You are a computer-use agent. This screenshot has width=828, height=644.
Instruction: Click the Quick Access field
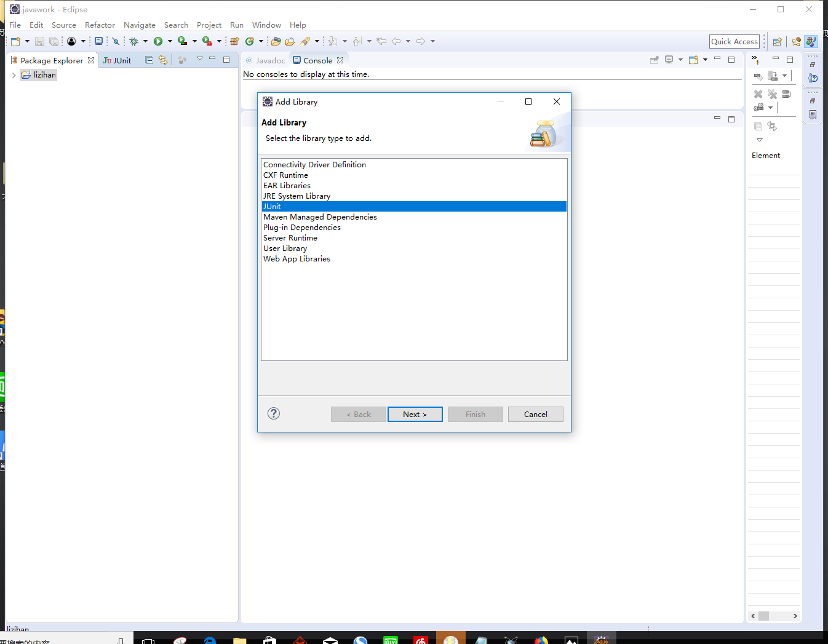pos(734,41)
